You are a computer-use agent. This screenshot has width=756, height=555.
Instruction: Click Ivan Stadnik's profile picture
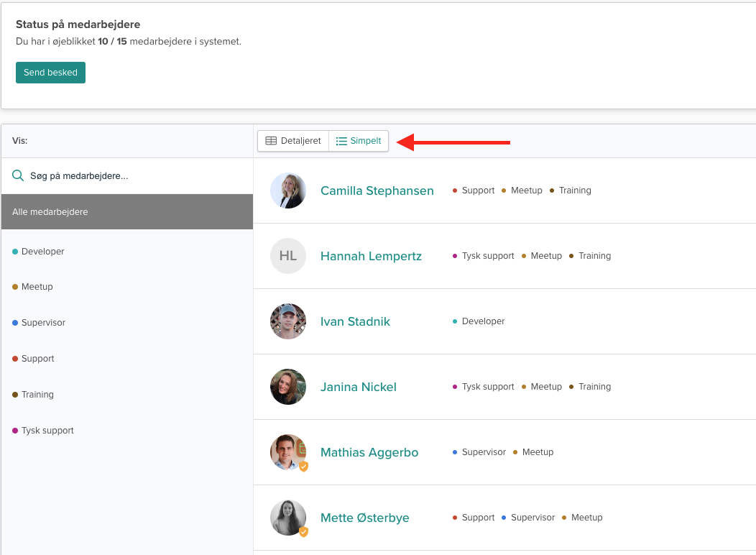click(288, 321)
